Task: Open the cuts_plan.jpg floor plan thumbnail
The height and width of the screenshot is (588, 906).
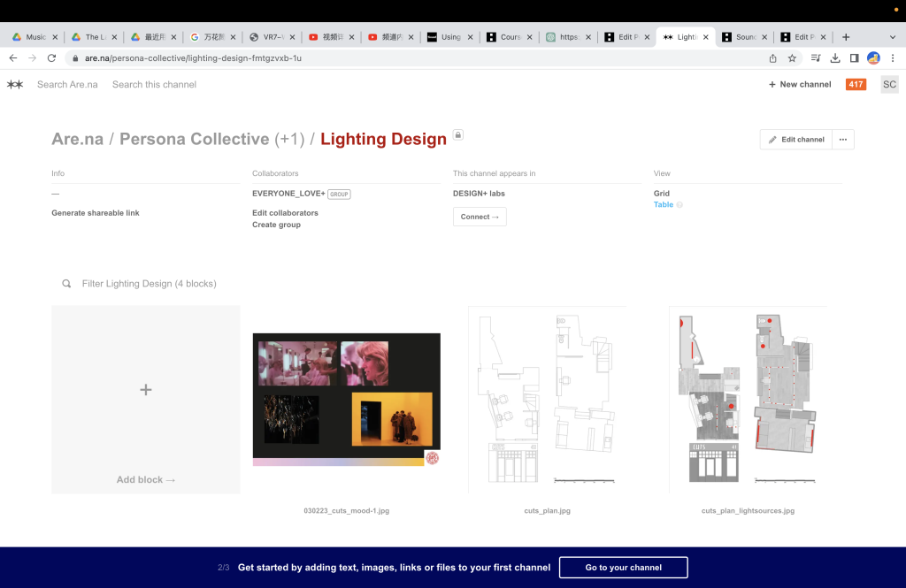Action: (547, 399)
